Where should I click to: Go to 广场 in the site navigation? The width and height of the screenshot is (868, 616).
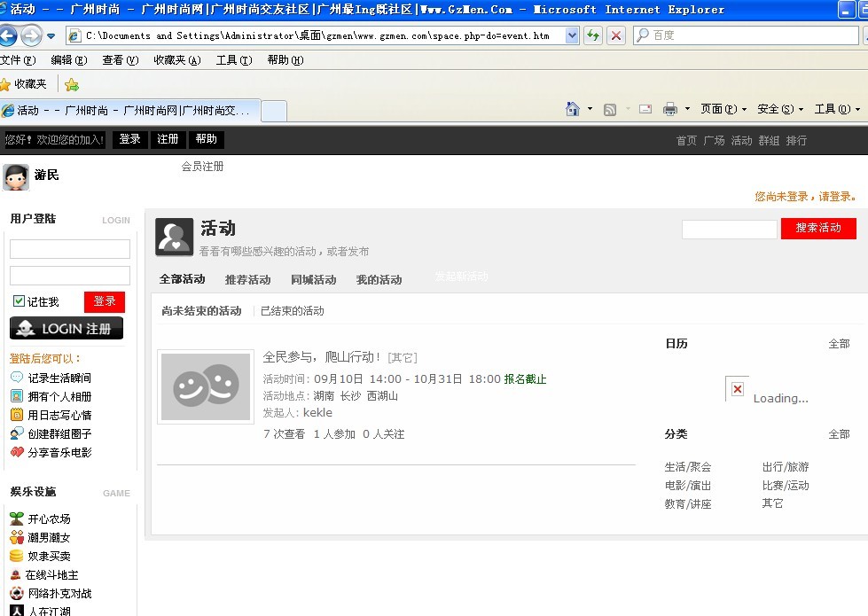coord(714,141)
